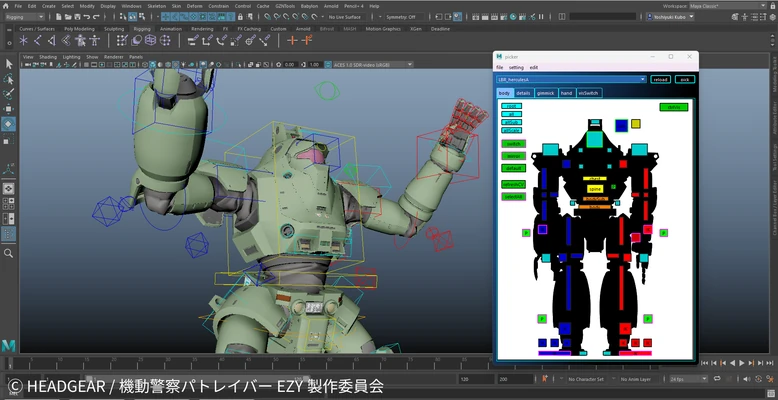Screen dimensions: 778x400
Task: Click the reload button in picker
Action: click(660, 79)
